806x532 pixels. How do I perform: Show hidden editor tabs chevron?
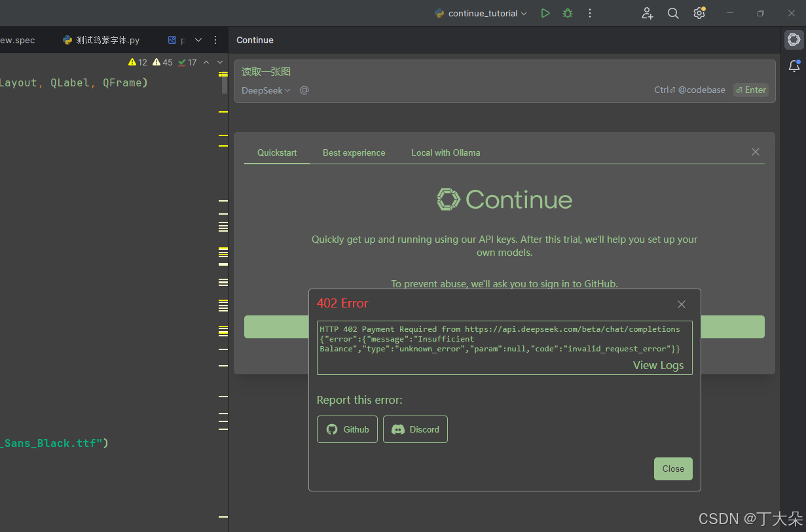(198, 40)
